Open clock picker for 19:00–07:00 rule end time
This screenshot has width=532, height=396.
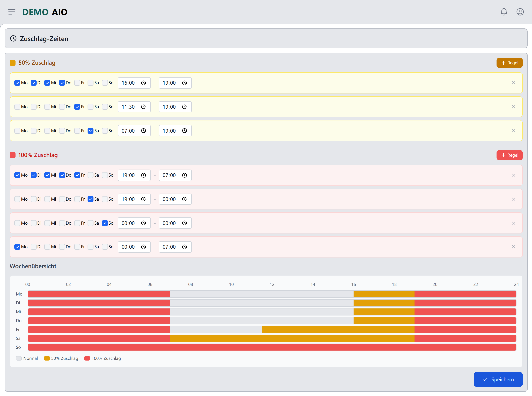tap(184, 175)
